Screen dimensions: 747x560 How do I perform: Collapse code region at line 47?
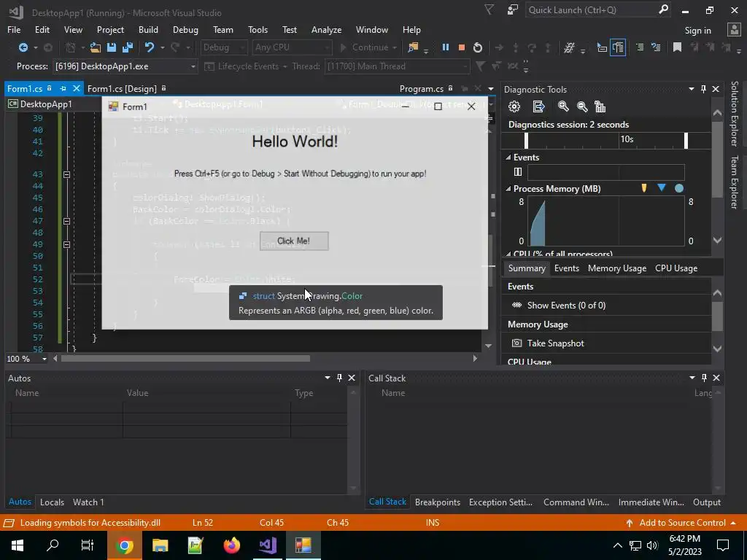66,222
